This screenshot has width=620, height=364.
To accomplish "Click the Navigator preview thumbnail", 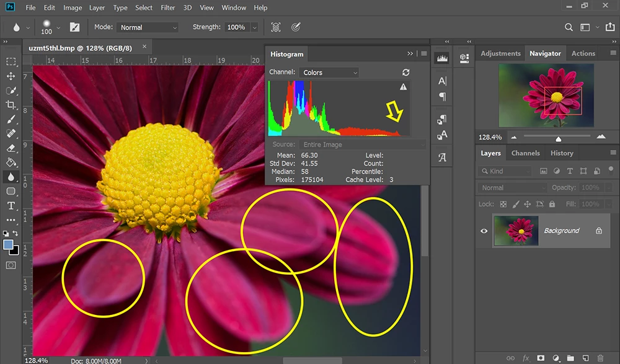I will point(546,95).
